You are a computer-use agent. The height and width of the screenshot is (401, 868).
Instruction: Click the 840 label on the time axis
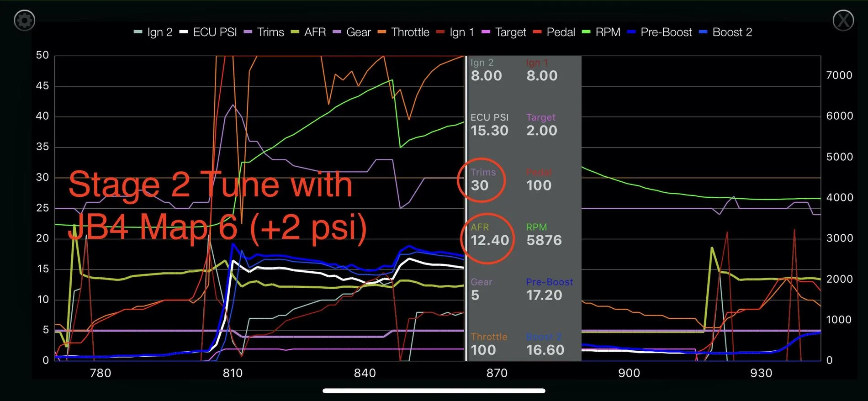pos(365,373)
